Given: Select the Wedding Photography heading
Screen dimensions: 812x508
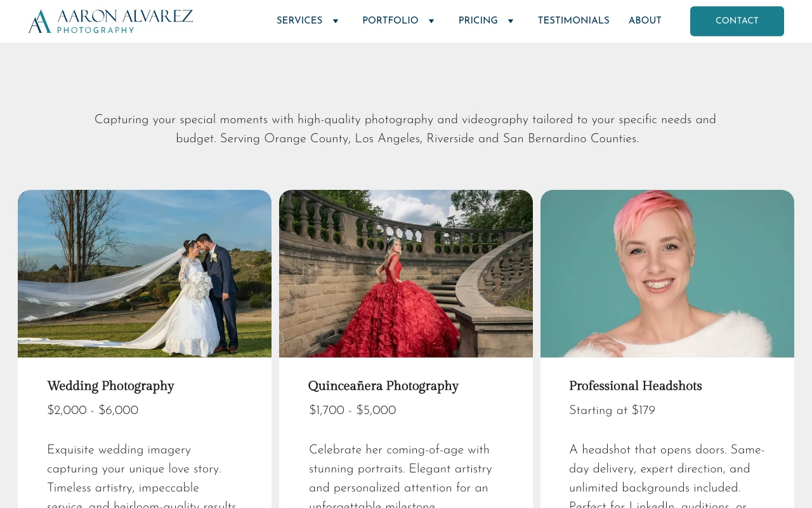Looking at the screenshot, I should pyautogui.click(x=110, y=386).
